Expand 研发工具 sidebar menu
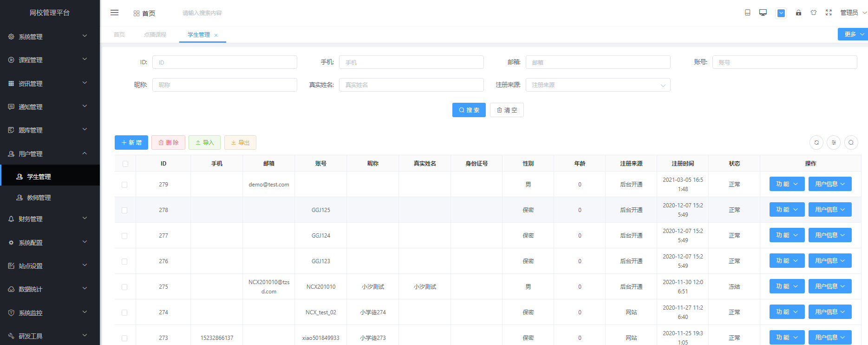The height and width of the screenshot is (345, 868). click(50, 336)
